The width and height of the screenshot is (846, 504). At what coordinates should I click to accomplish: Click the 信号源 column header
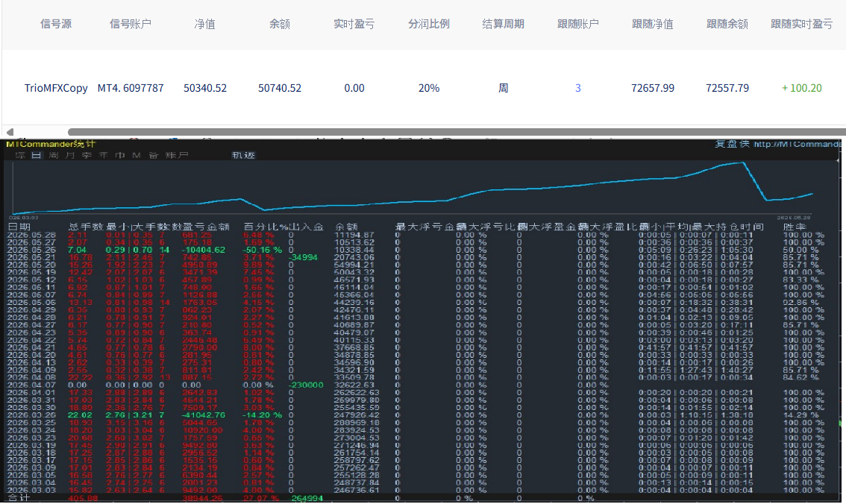click(x=56, y=24)
